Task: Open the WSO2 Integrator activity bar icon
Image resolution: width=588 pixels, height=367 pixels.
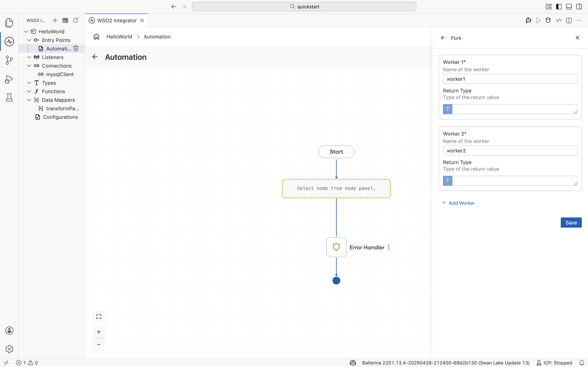Action: pyautogui.click(x=9, y=42)
